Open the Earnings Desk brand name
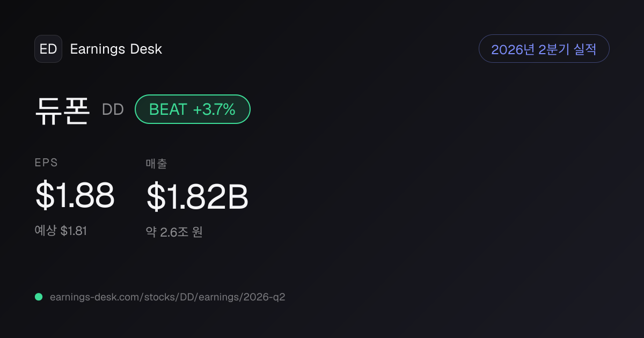The width and height of the screenshot is (644, 338). tap(116, 49)
